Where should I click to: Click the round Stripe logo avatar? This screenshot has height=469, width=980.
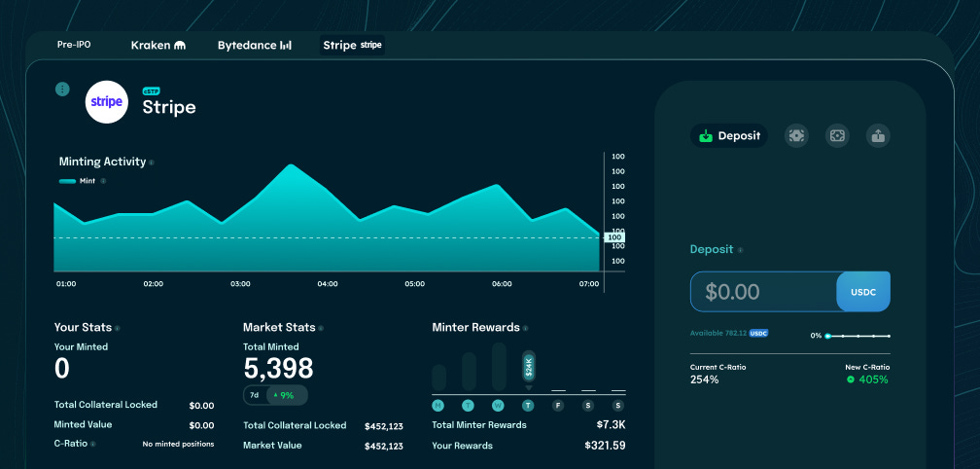click(107, 102)
